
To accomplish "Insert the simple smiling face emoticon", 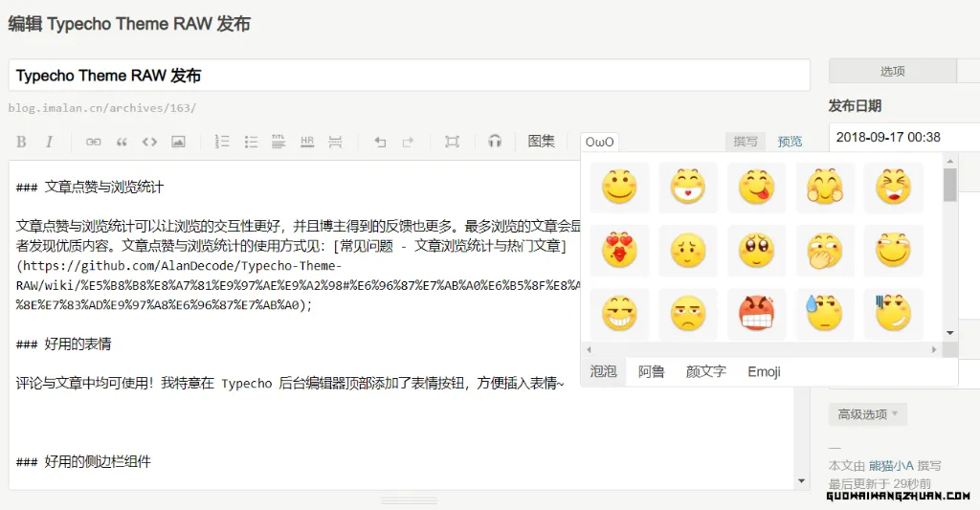I will point(619,187).
